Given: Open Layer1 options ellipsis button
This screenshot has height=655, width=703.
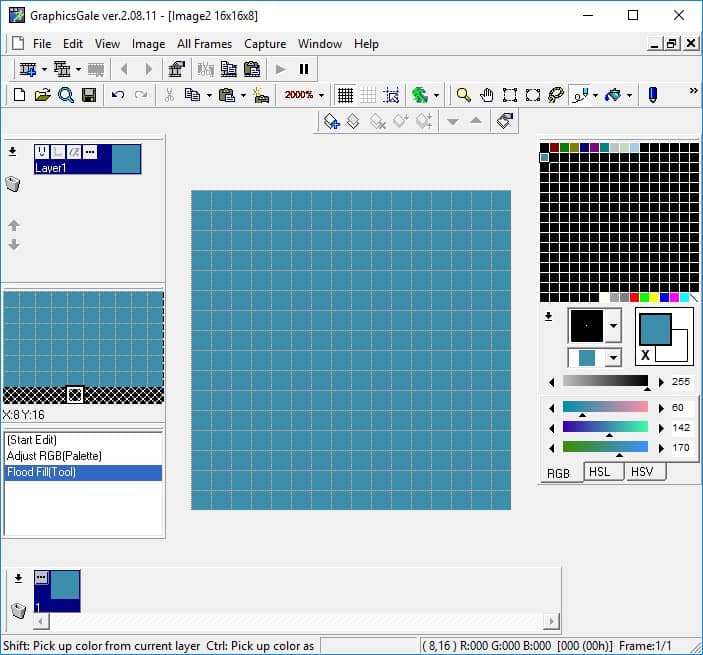Looking at the screenshot, I should (90, 152).
